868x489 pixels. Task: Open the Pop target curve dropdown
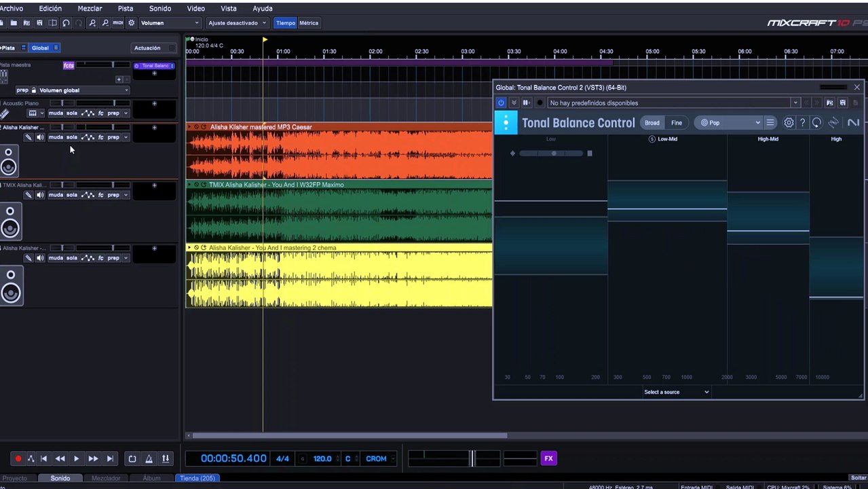coord(730,123)
